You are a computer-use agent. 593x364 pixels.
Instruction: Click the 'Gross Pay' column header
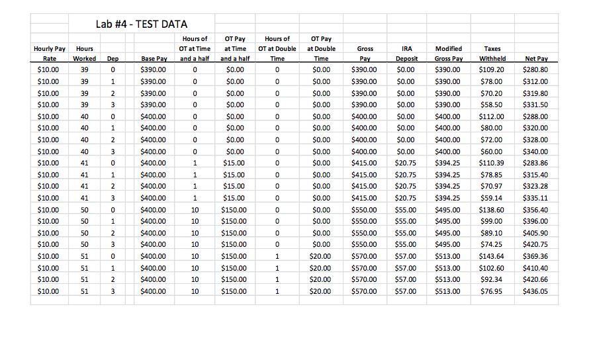click(365, 54)
